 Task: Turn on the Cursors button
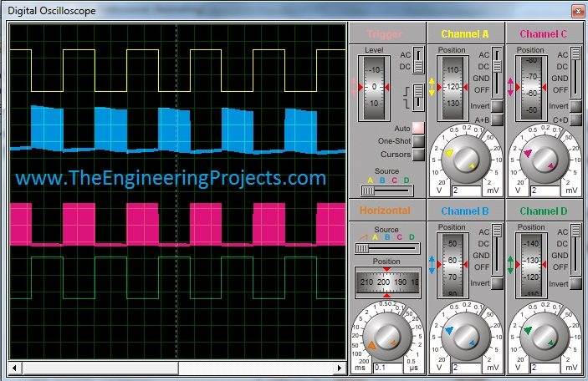pos(418,155)
